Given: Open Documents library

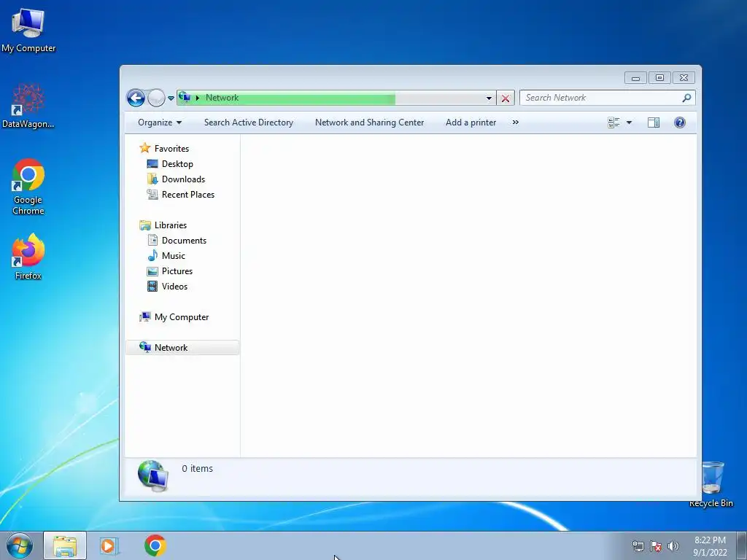Looking at the screenshot, I should (184, 241).
